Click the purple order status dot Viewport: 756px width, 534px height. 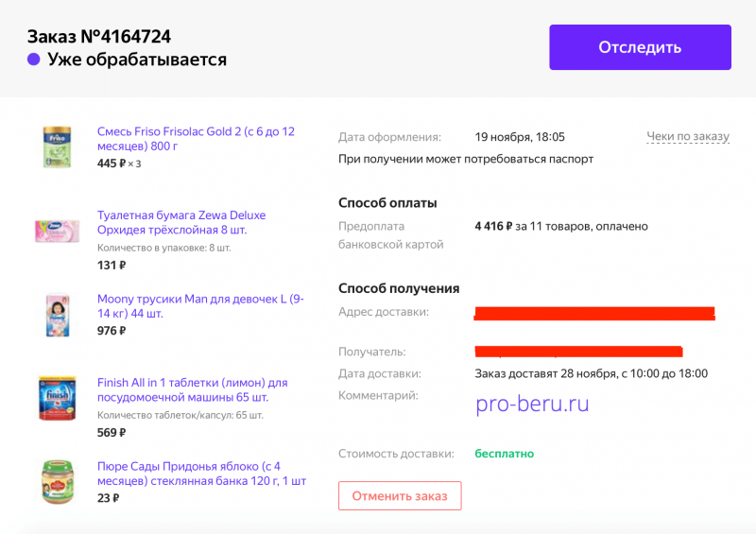[x=33, y=60]
